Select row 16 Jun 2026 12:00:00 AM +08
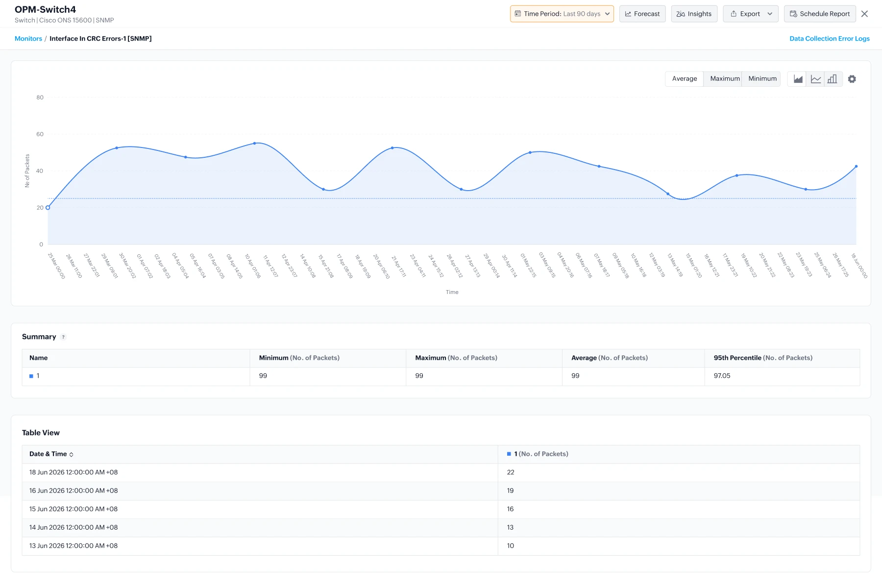The width and height of the screenshot is (882, 588). [x=441, y=491]
